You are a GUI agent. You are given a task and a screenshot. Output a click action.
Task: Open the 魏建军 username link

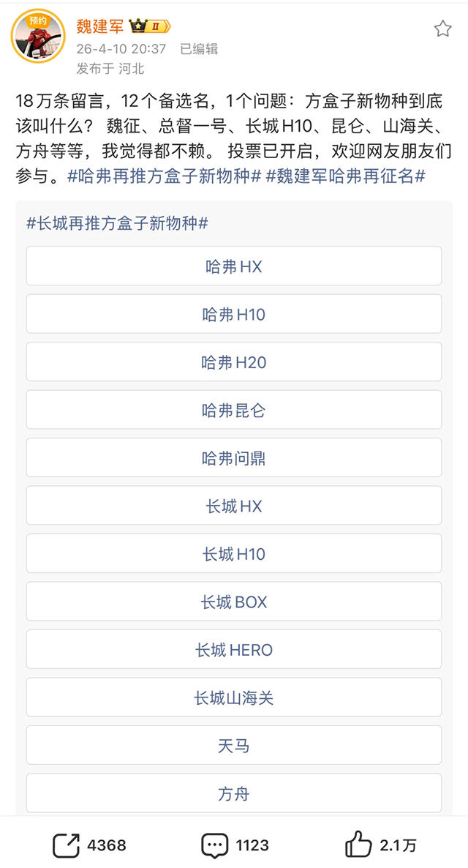[100, 27]
